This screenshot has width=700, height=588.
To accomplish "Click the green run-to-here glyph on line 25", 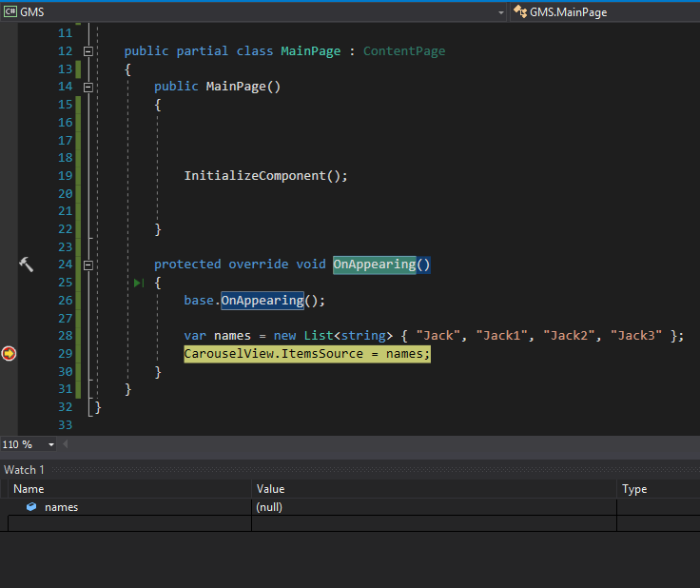I will coord(139,283).
